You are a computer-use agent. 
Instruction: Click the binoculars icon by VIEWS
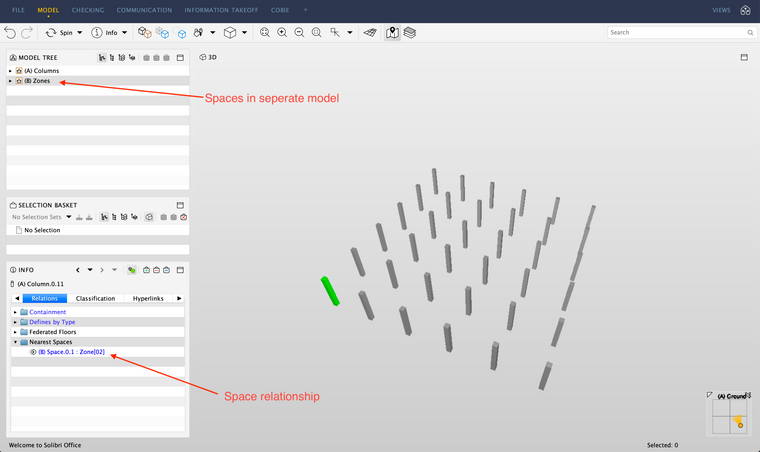(x=745, y=10)
